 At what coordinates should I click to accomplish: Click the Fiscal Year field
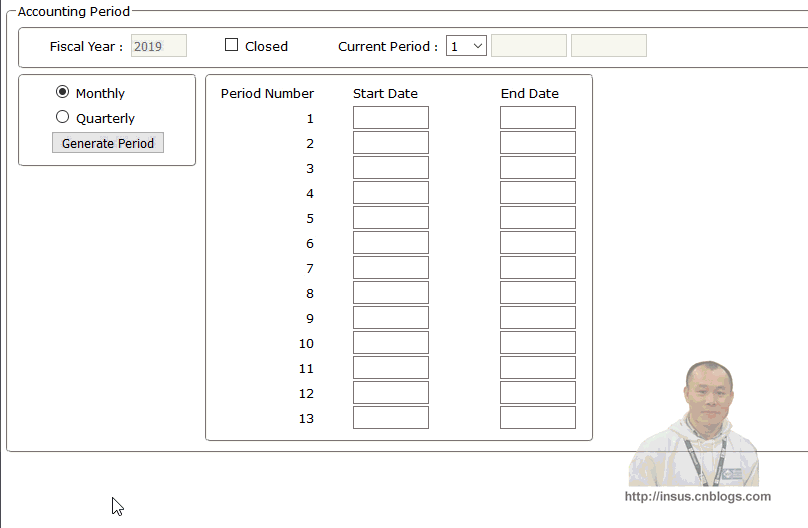pos(159,46)
